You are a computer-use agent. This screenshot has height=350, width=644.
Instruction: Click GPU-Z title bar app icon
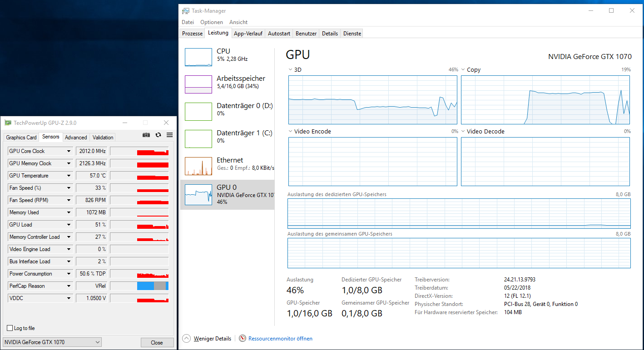(x=8, y=123)
